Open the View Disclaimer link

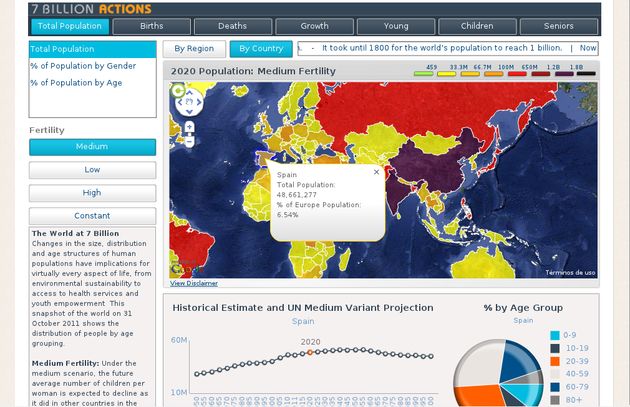[194, 283]
